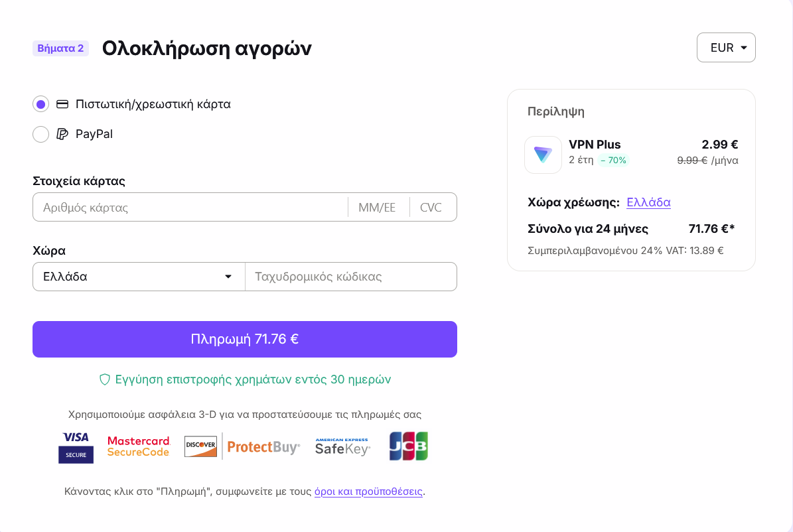
Task: Click the 24% VAT: 13.89 € line
Action: pyautogui.click(x=626, y=251)
